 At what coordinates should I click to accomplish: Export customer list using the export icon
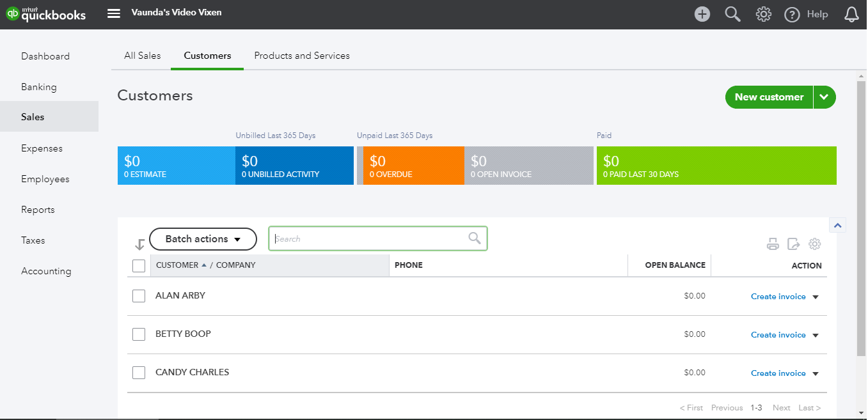coord(794,244)
